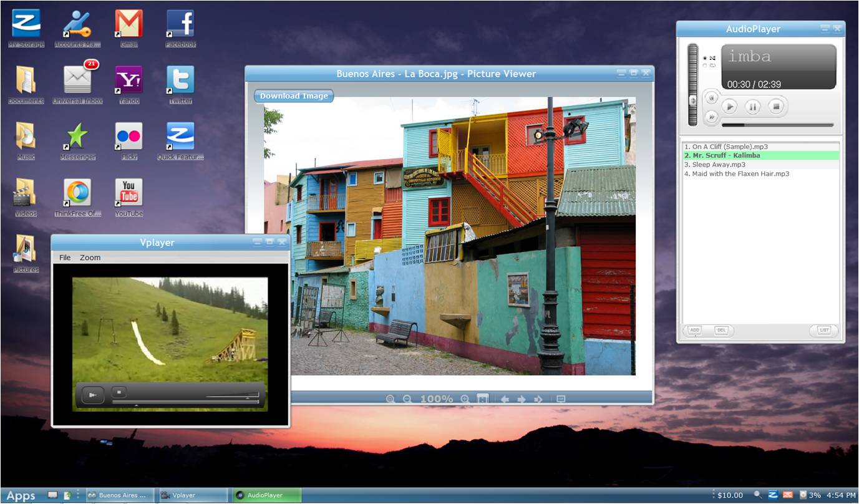This screenshot has width=859, height=504.
Task: Open the Messenger star icon
Action: [77, 136]
